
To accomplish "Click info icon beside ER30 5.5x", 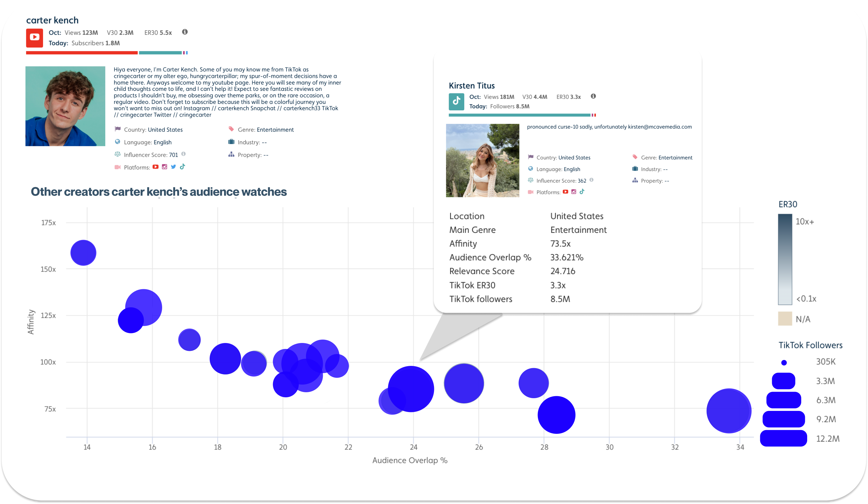I will click(185, 32).
